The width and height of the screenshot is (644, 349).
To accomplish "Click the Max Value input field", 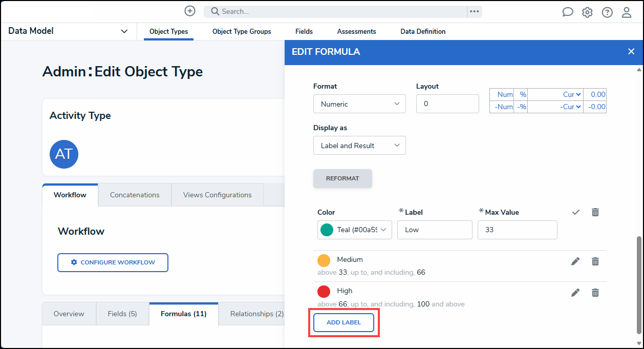I will coord(517,230).
